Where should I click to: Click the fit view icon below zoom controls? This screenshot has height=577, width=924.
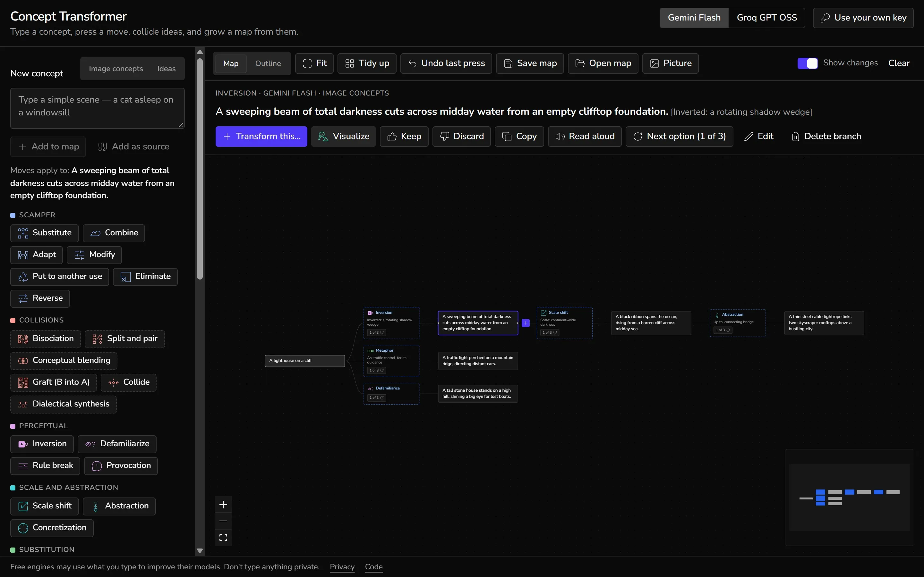tap(223, 538)
